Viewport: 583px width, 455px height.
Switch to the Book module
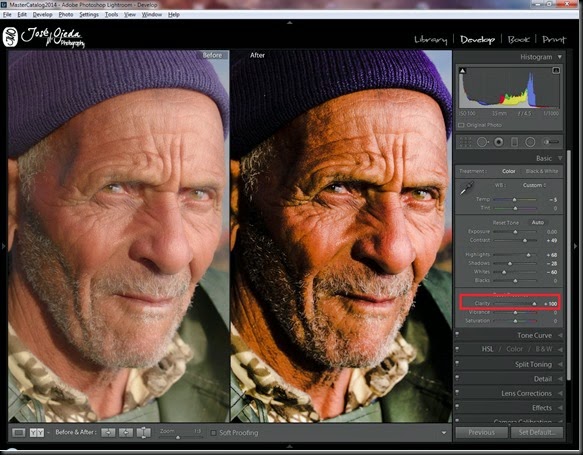[518, 39]
